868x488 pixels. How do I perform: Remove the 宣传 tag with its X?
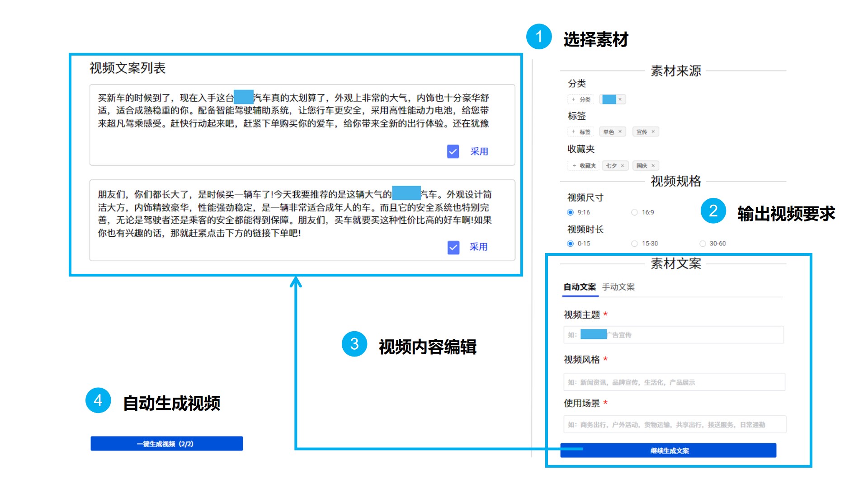[x=653, y=131]
